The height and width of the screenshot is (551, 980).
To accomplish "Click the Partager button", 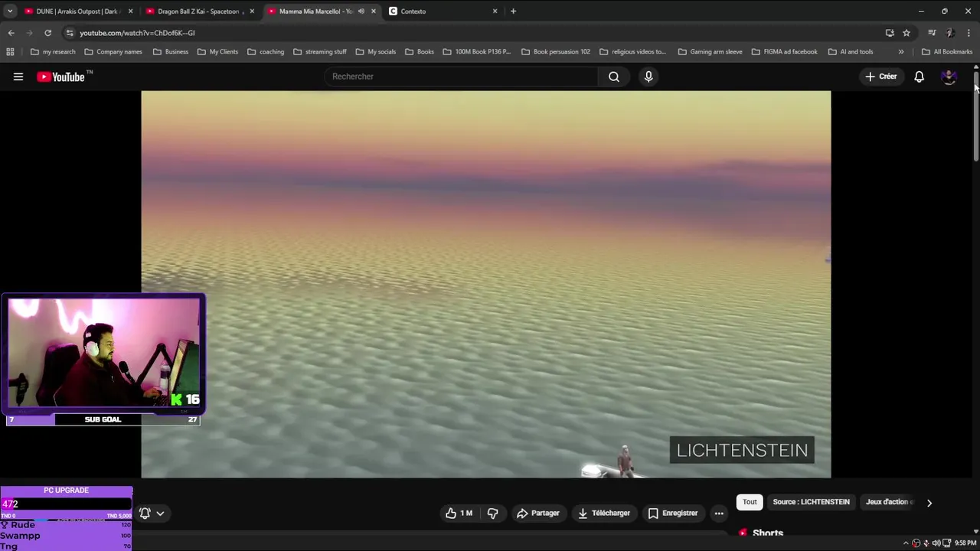I will click(537, 514).
